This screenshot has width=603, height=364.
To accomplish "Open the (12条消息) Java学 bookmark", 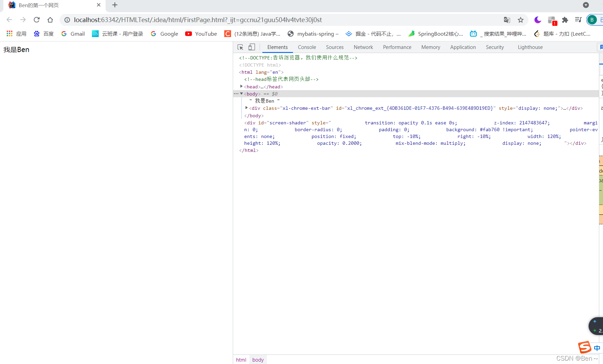I will pyautogui.click(x=252, y=34).
